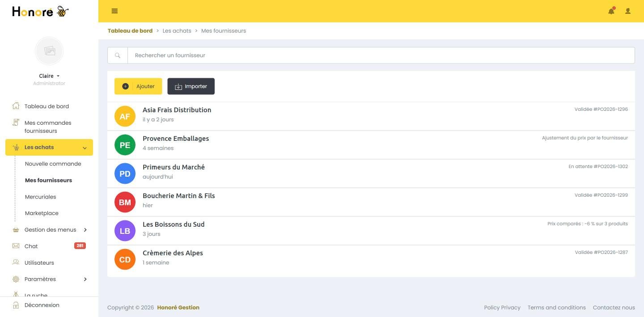Click the gear icon beside Paramètres
The image size is (644, 317).
tap(16, 279)
